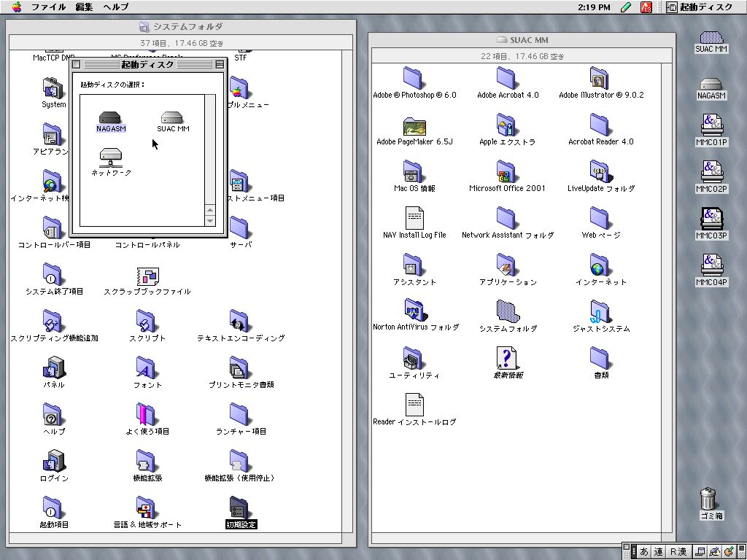Click scroll down arrow in Startup Disk list
The height and width of the screenshot is (560, 747).
click(x=209, y=220)
